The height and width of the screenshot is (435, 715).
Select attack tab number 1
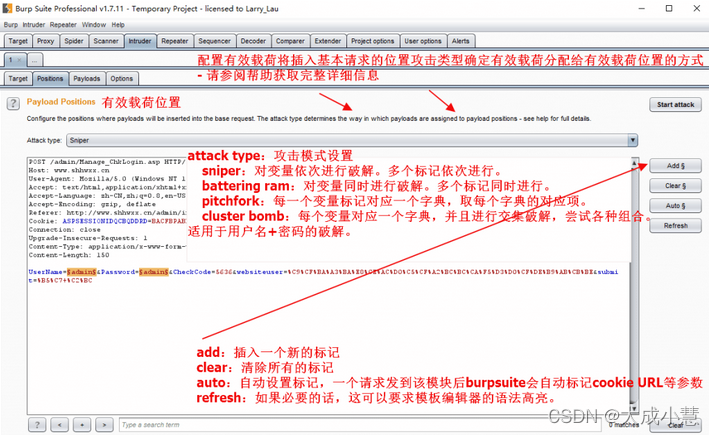coord(15,60)
